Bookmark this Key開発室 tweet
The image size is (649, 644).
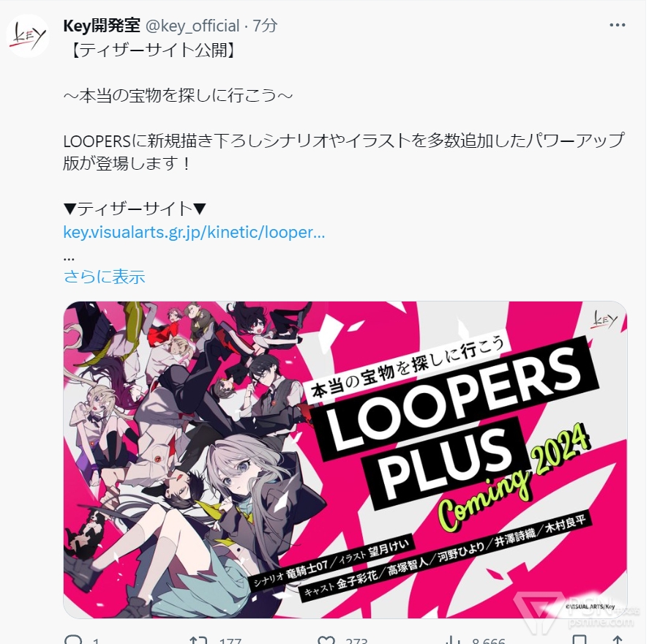(x=579, y=640)
